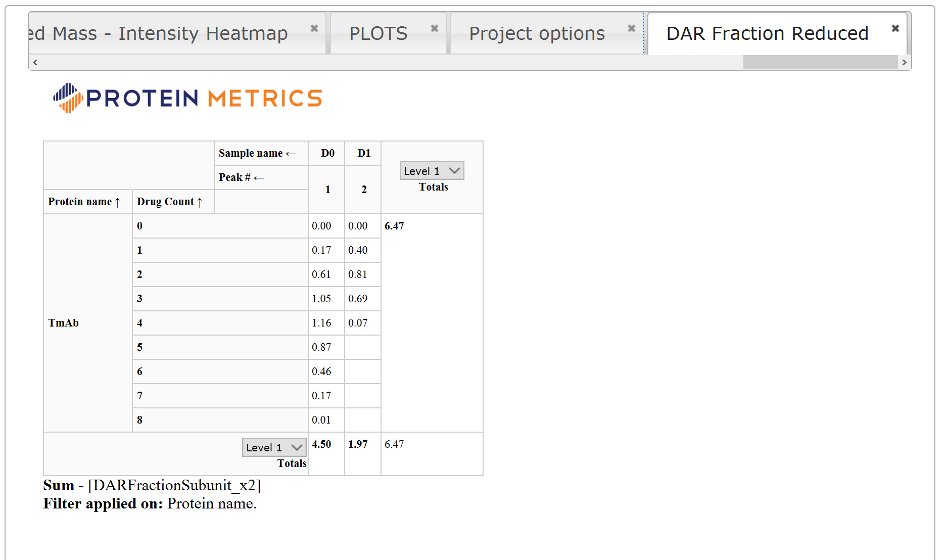Sort by Drug Count header
This screenshot has width=947, height=560.
(169, 202)
